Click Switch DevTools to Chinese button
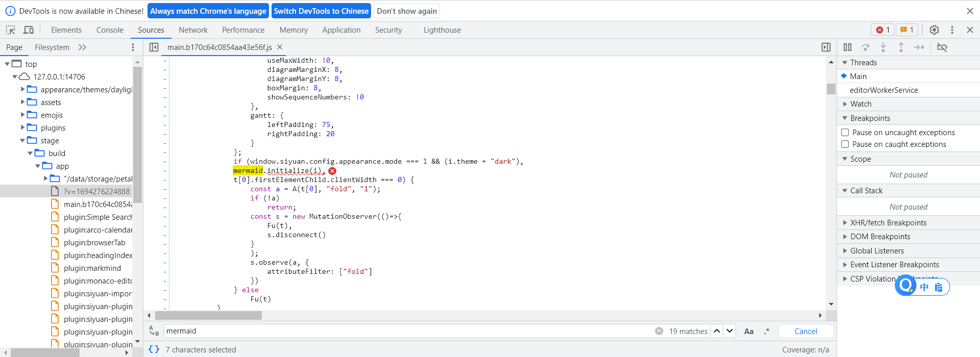 tap(321, 11)
